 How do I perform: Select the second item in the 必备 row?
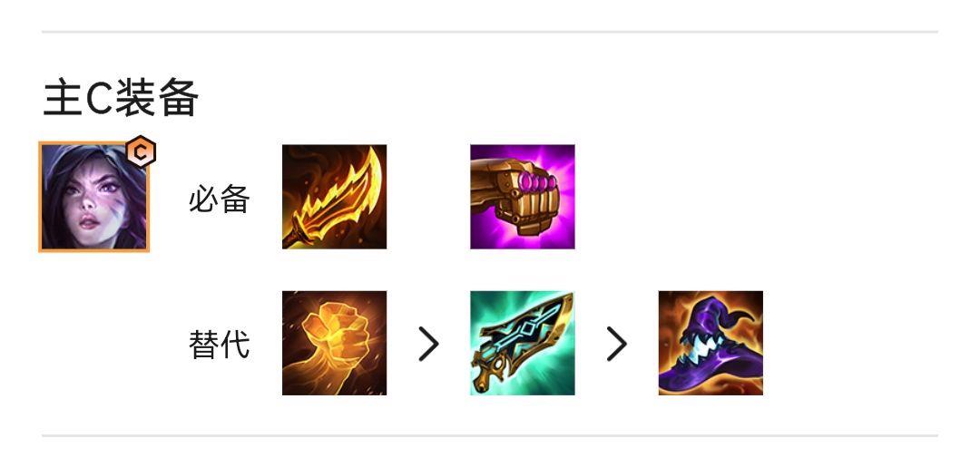523,197
